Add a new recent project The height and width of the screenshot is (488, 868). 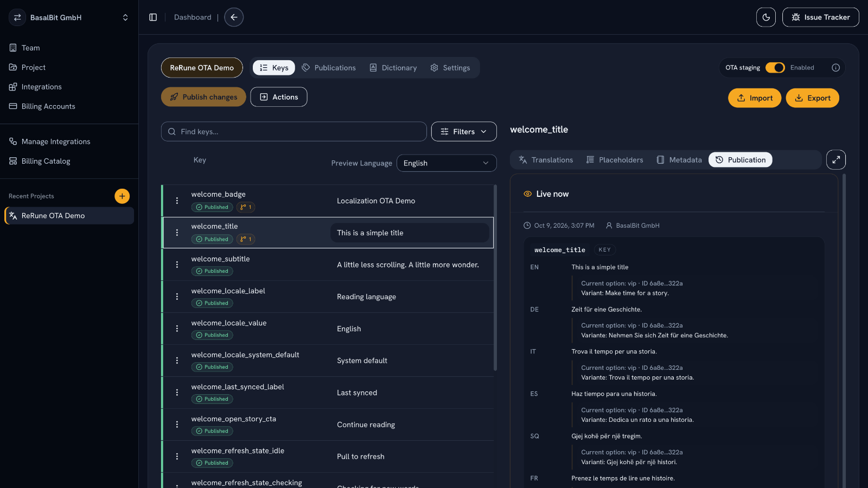point(122,196)
